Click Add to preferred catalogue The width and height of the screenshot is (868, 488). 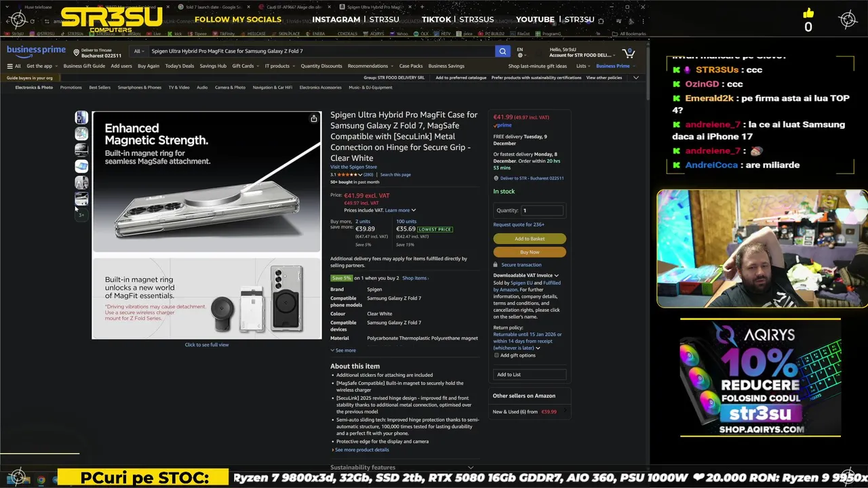pos(461,77)
